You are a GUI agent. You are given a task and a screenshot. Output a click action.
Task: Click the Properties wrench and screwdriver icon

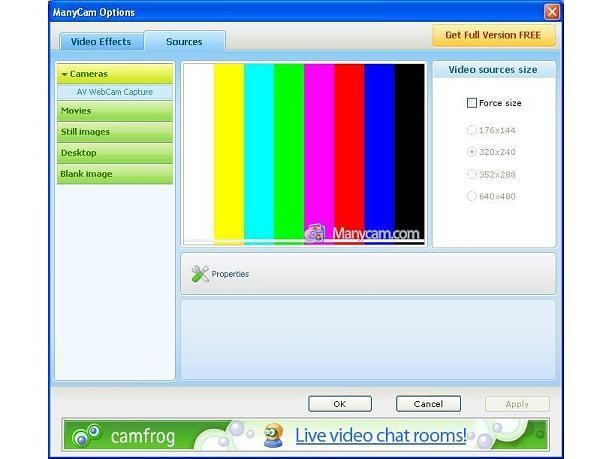click(200, 274)
